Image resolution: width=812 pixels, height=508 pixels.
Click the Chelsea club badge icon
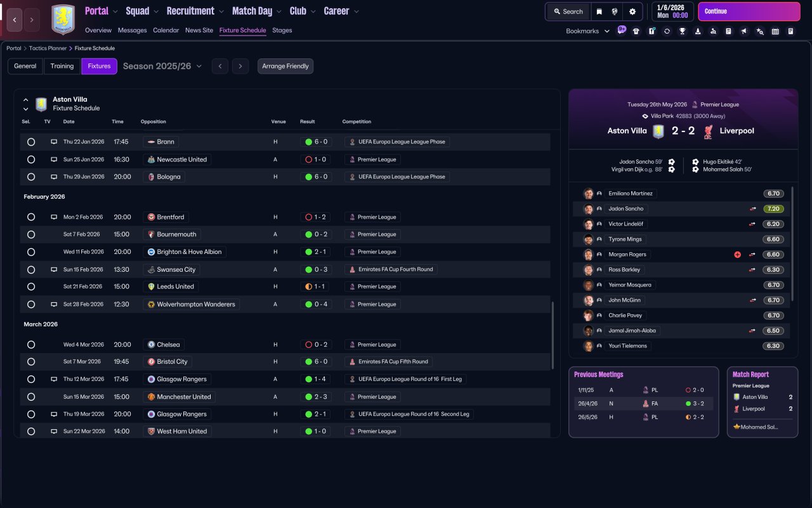pos(151,345)
